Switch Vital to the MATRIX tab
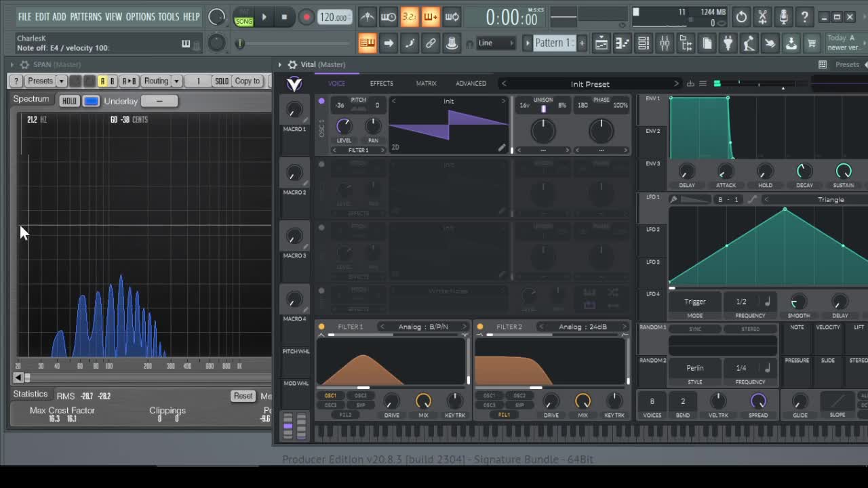868x488 pixels. coord(426,83)
